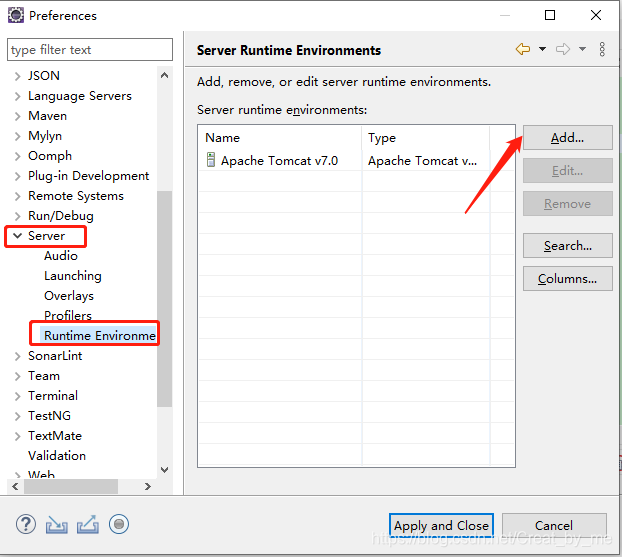The height and width of the screenshot is (557, 622).
Task: Click the Help question mark icon
Action: click(x=26, y=524)
